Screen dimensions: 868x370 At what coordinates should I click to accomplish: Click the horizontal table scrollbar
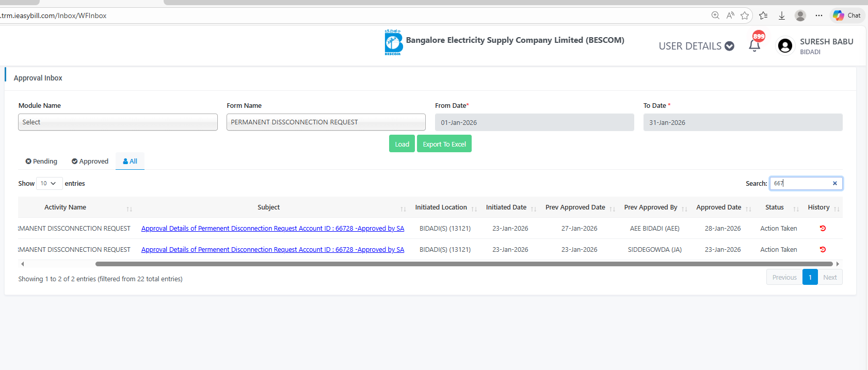(463, 264)
